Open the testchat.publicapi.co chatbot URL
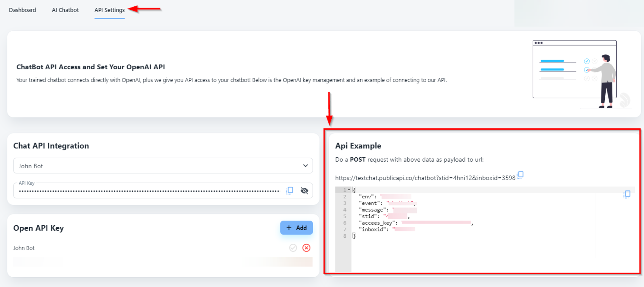Screen dimensions: 644x287 pyautogui.click(x=425, y=178)
